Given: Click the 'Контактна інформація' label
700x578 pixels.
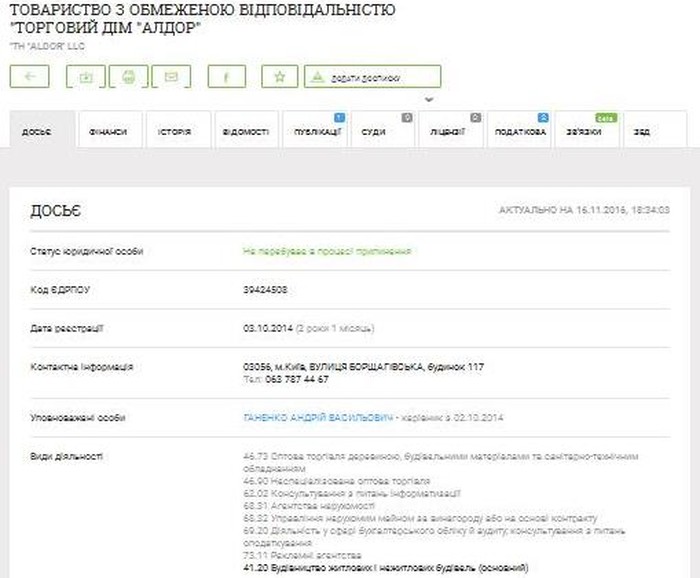Looking at the screenshot, I should point(82,367).
